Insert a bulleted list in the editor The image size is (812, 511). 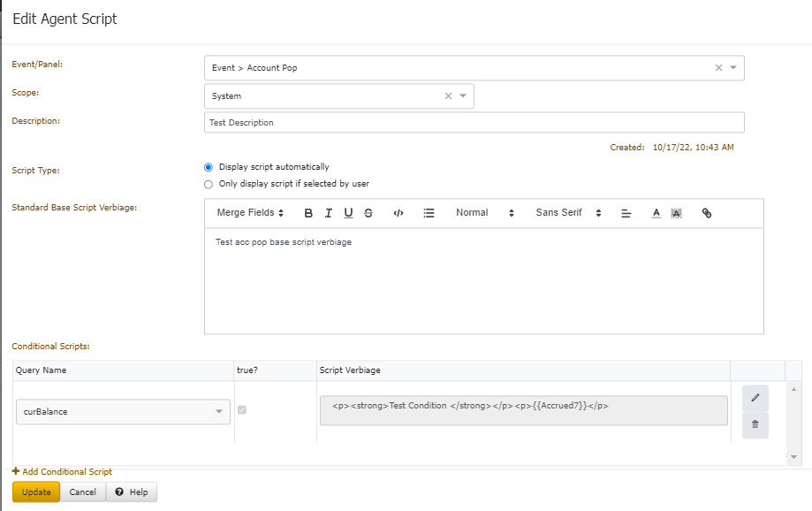point(429,213)
